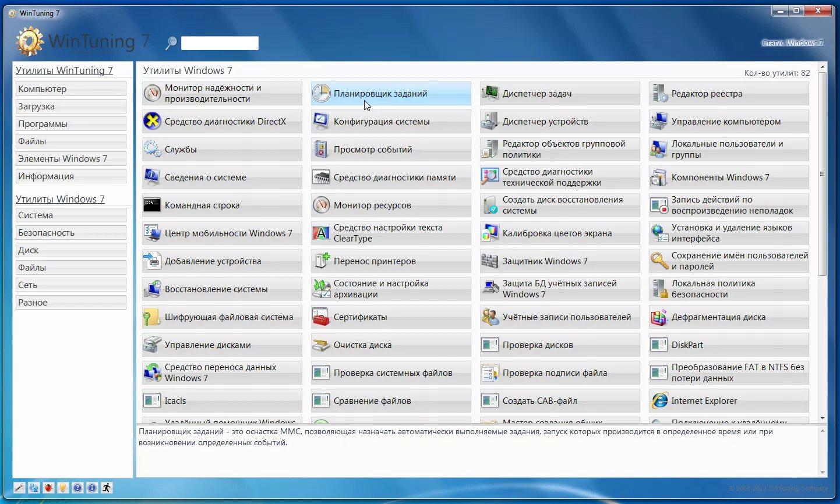Click the Монитор ресурсов gauge icon

[321, 205]
